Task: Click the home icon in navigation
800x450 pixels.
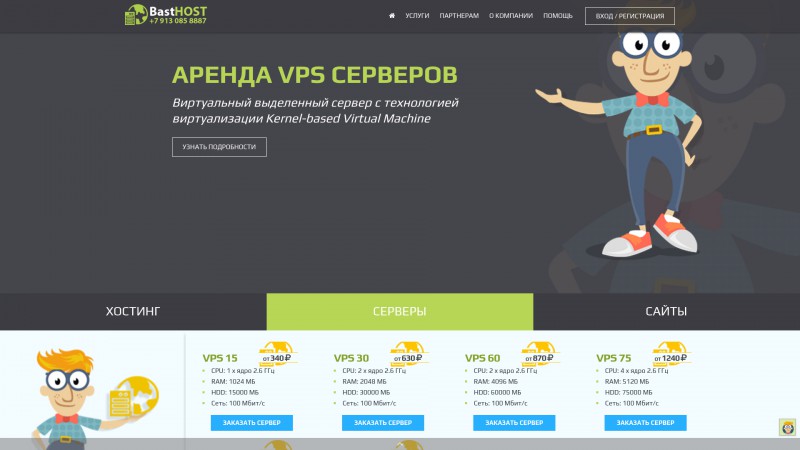Action: point(392,16)
